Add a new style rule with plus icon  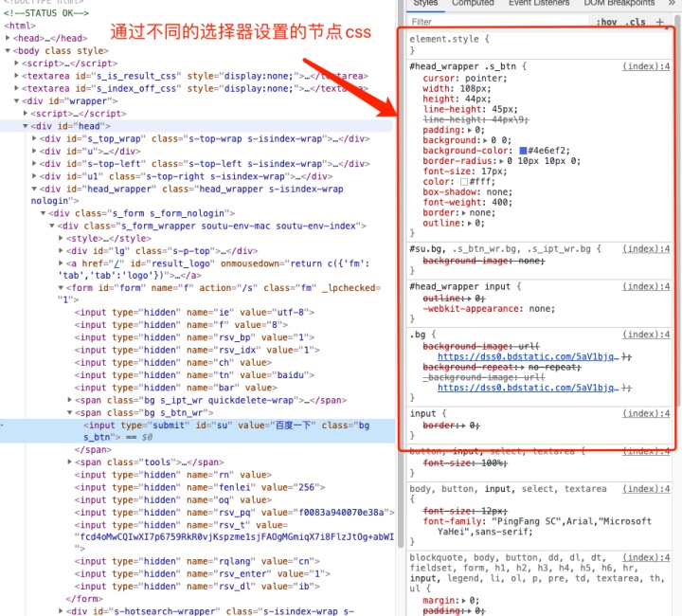click(660, 22)
